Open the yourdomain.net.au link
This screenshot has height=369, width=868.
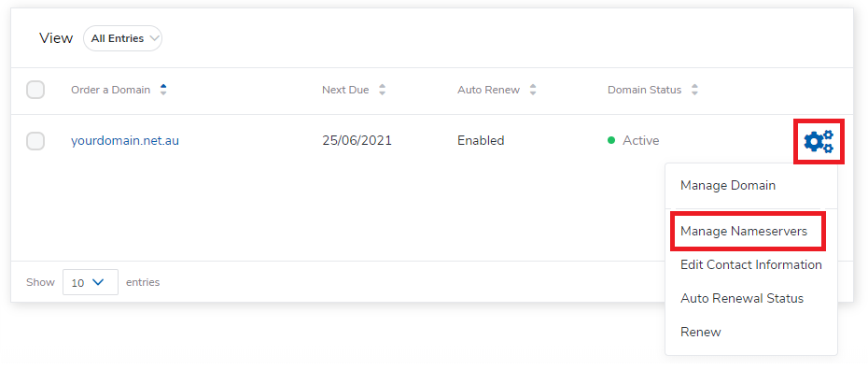125,141
